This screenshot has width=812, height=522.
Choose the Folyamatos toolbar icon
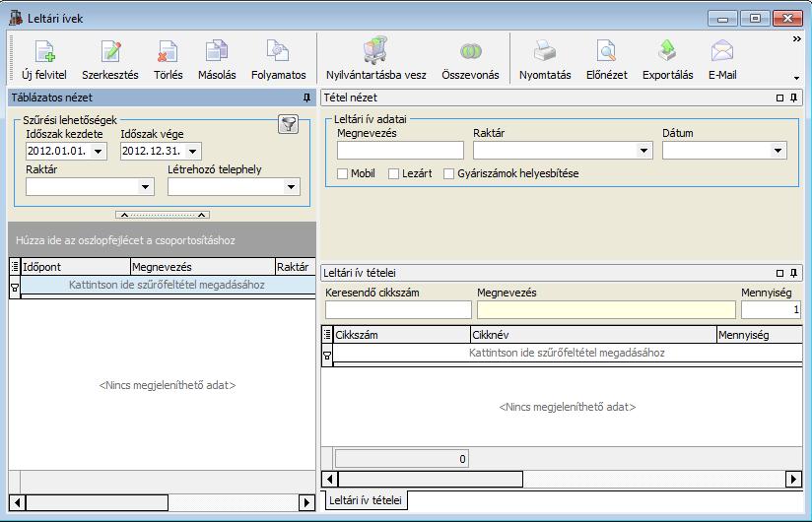(278, 52)
